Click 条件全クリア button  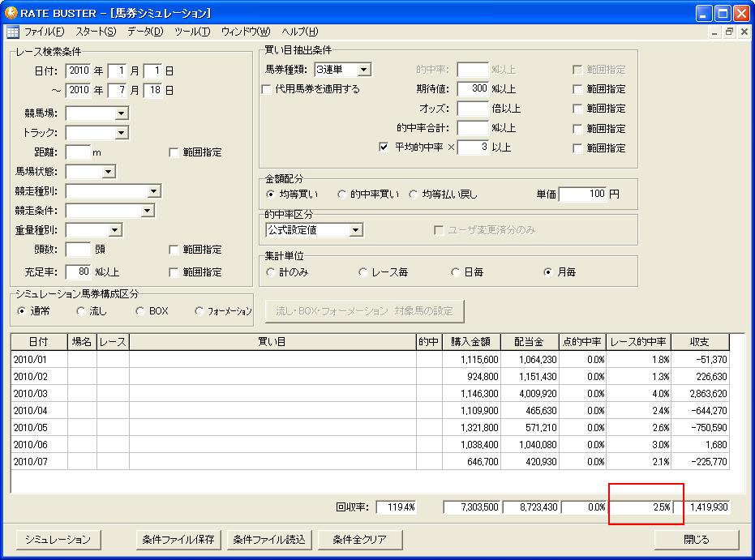[x=360, y=540]
